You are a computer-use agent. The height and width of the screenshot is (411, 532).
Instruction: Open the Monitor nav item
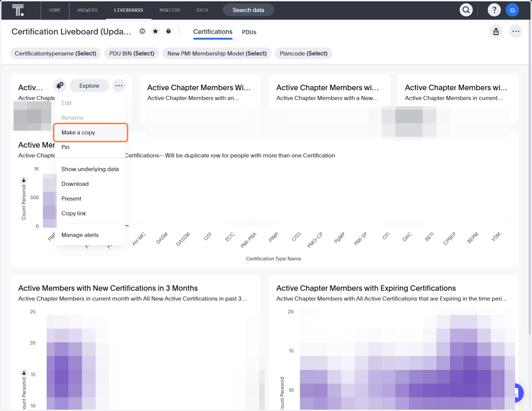[x=170, y=10]
